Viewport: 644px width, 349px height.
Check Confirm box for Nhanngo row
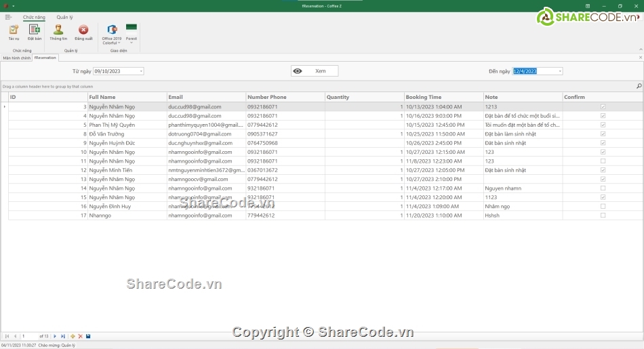tap(603, 215)
